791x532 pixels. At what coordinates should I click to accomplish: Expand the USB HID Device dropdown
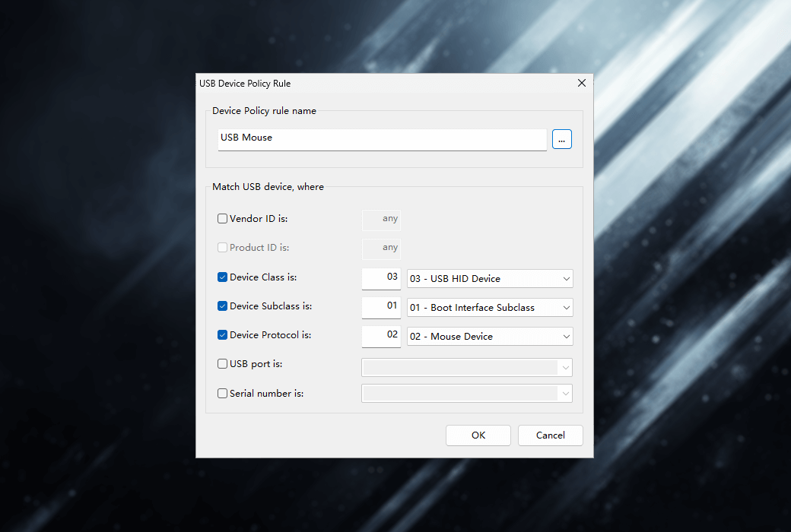pyautogui.click(x=490, y=279)
